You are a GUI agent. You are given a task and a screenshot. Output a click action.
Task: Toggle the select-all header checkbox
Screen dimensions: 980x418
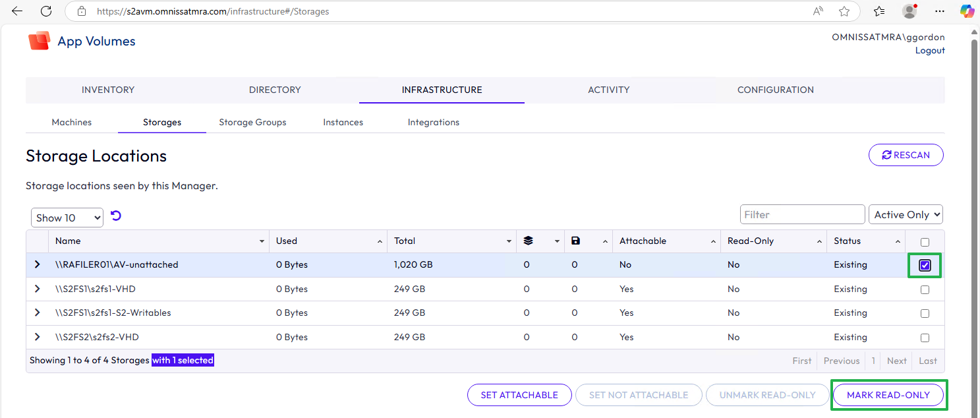925,242
